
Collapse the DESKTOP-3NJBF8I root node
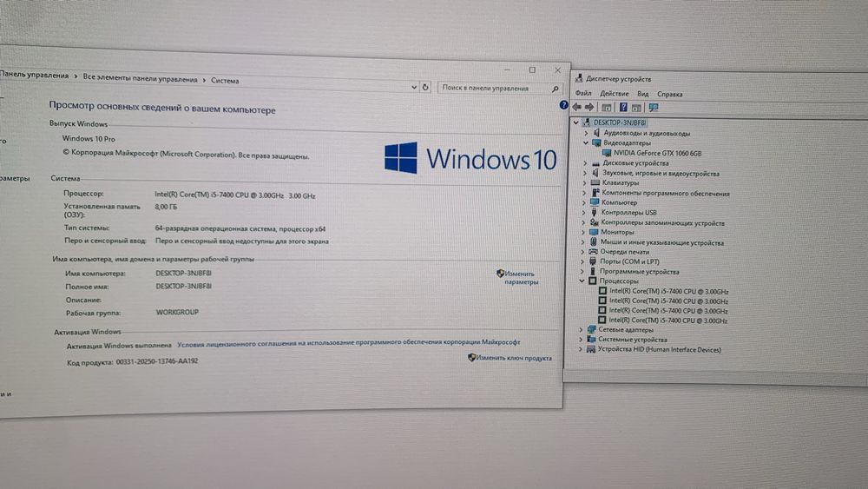pyautogui.click(x=575, y=122)
